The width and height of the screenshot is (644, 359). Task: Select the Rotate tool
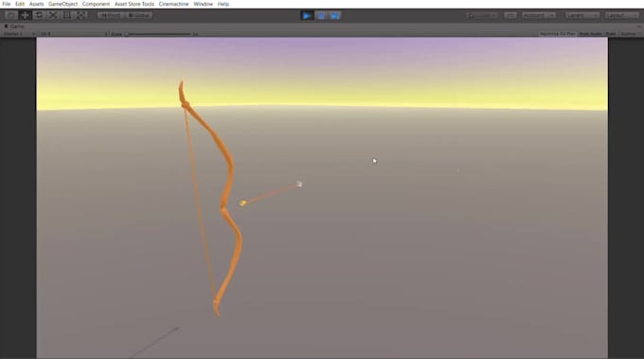39,15
